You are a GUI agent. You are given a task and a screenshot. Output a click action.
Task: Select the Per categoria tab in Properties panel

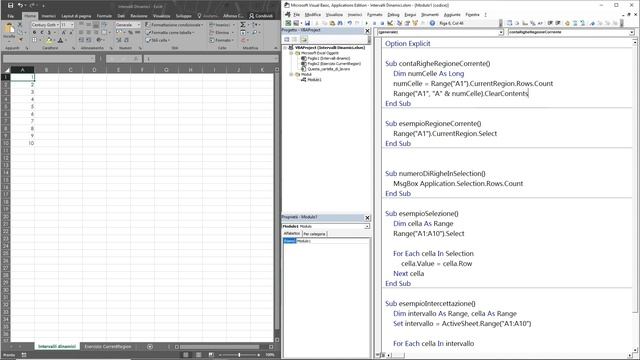(x=314, y=234)
